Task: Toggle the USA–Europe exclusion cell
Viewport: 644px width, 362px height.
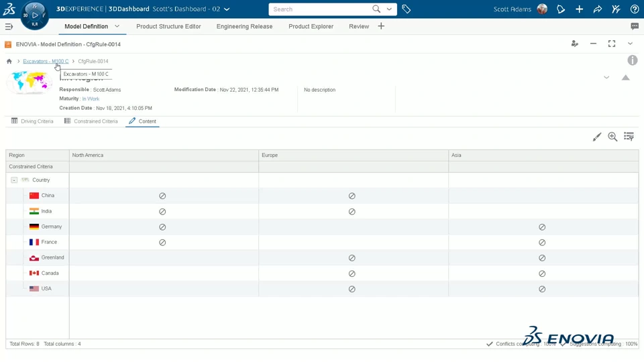Action: tap(352, 289)
